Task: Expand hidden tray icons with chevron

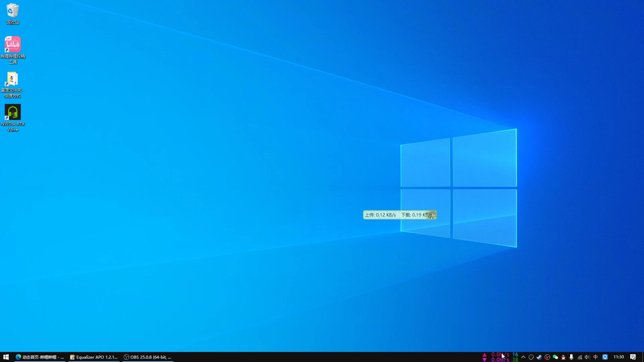Action: [524, 357]
